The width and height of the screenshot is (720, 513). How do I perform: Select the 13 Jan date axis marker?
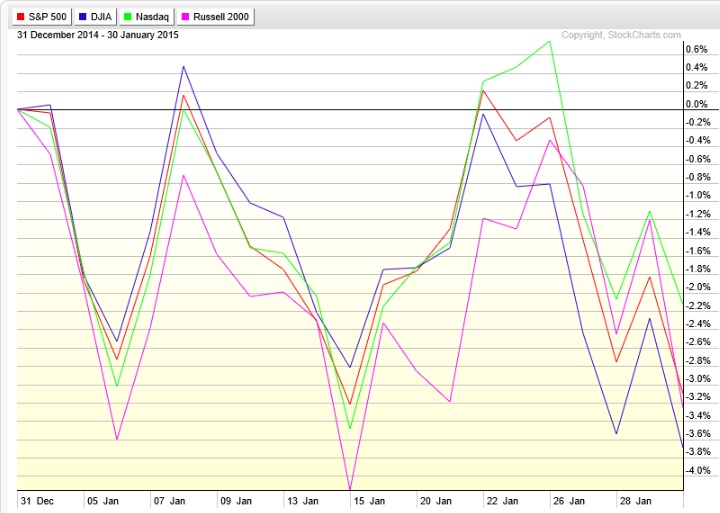click(303, 501)
